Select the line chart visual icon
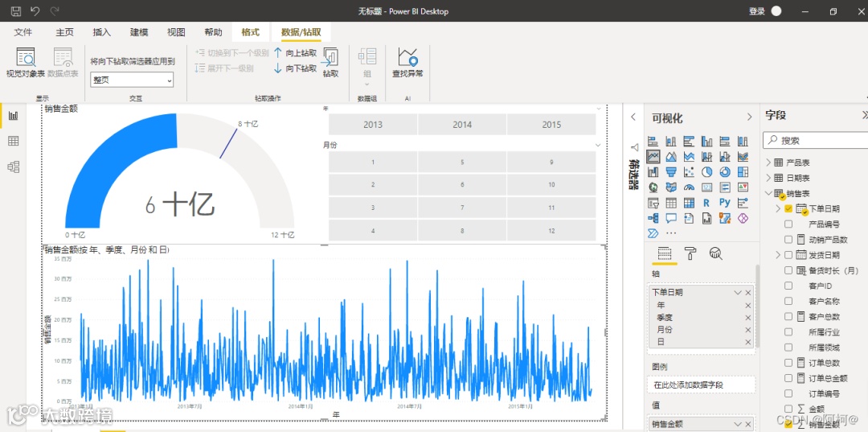Image resolution: width=868 pixels, height=432 pixels. tap(653, 157)
